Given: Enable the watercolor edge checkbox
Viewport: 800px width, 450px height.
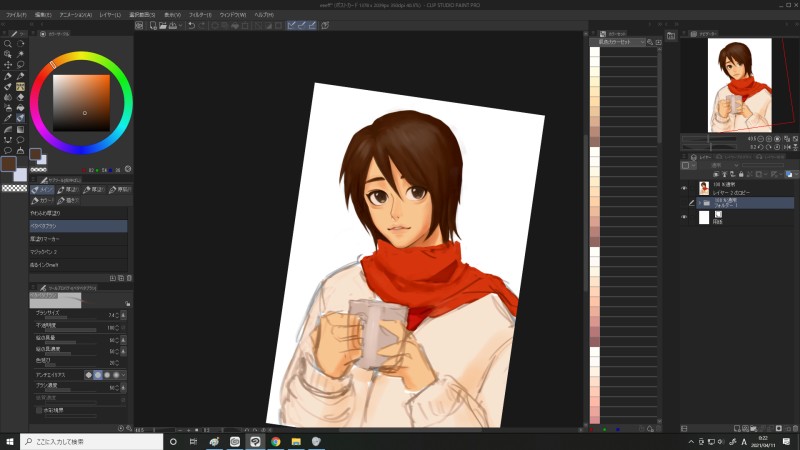Looking at the screenshot, I should 40,409.
